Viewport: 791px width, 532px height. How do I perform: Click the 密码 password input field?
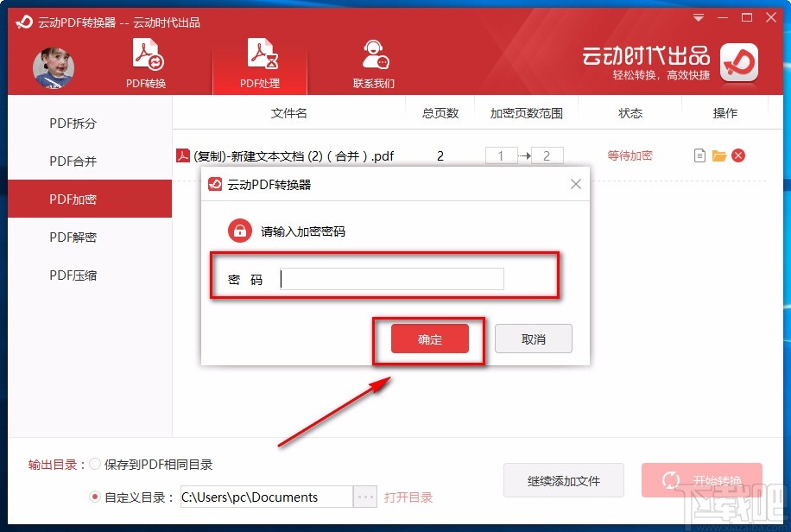pos(390,278)
